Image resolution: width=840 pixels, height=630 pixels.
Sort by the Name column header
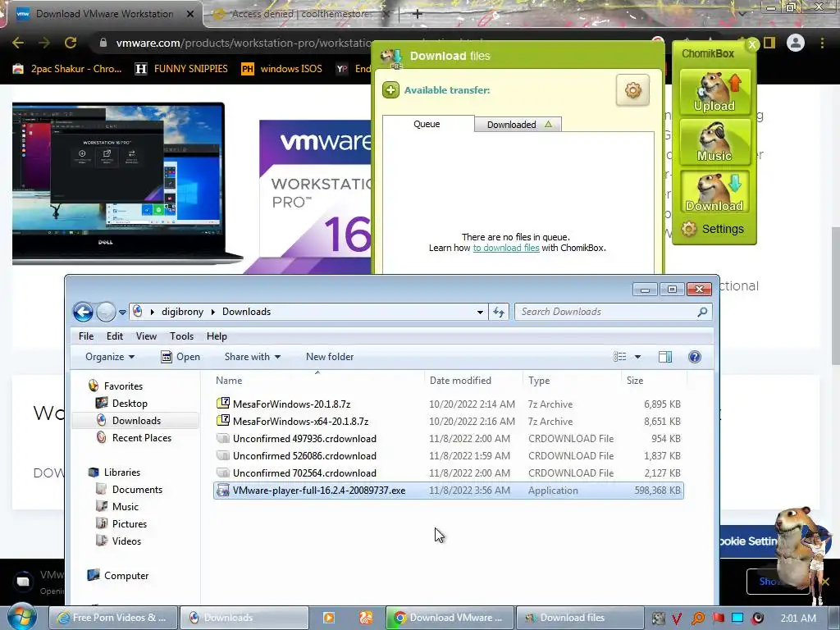[317, 381]
